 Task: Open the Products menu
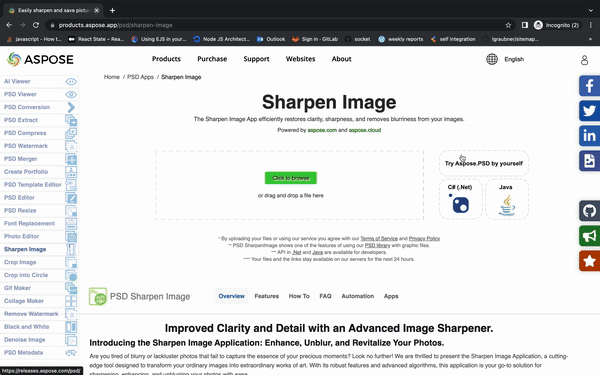pos(166,59)
